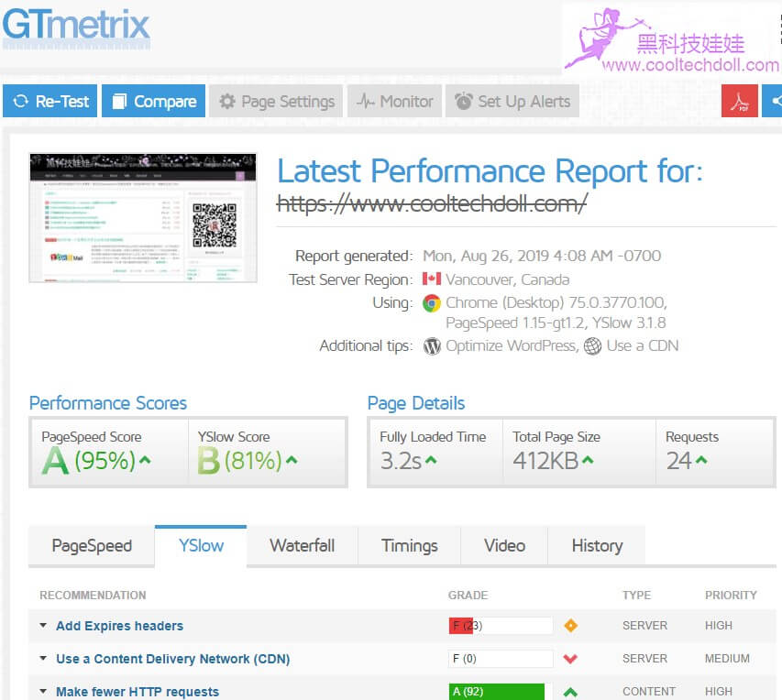Screen dimensions: 782x700
Task: Click the blue share icon button
Action: (x=773, y=101)
